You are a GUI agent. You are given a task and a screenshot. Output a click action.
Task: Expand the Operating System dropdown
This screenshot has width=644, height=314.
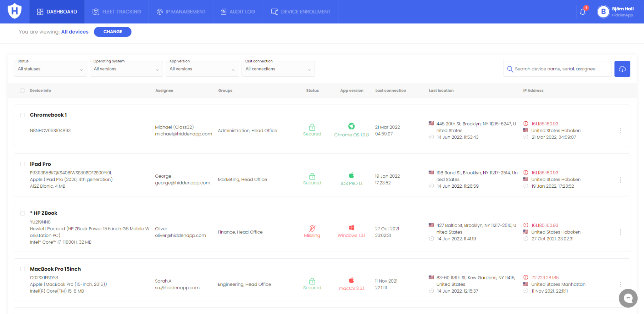pyautogui.click(x=126, y=69)
